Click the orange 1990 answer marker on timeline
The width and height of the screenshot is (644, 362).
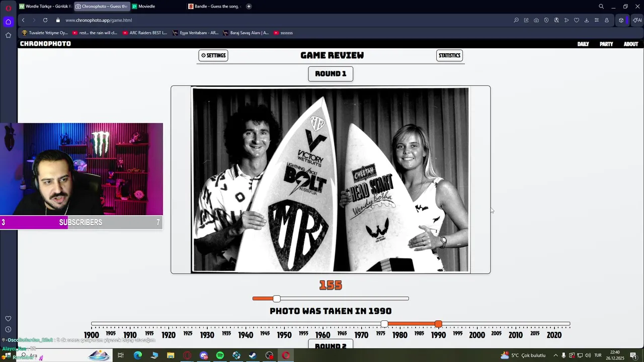point(438,324)
